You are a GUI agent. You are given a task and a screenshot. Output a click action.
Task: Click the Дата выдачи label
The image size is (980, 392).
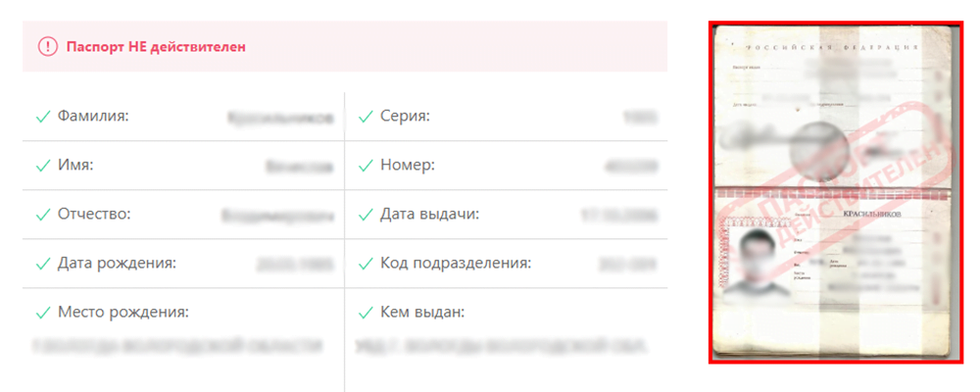[429, 214]
